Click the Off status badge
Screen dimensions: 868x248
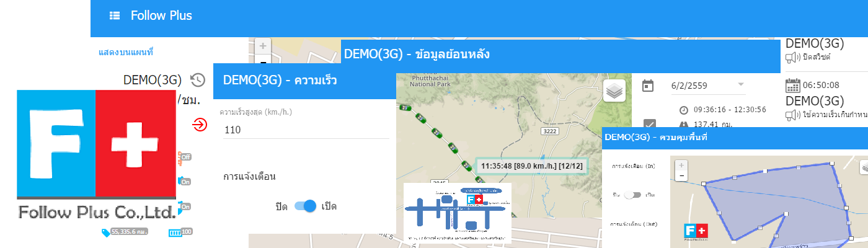[x=185, y=157]
